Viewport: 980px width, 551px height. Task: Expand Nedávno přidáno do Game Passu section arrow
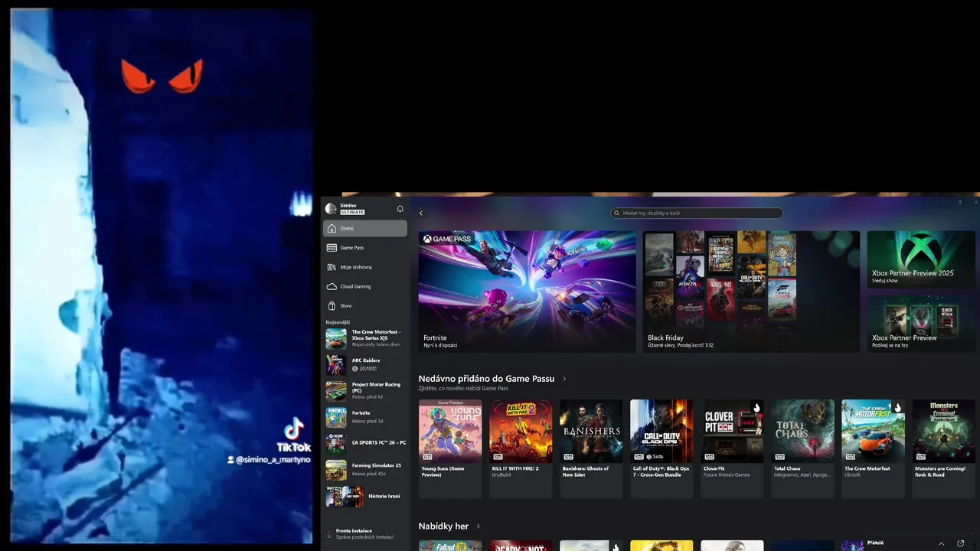click(x=564, y=379)
